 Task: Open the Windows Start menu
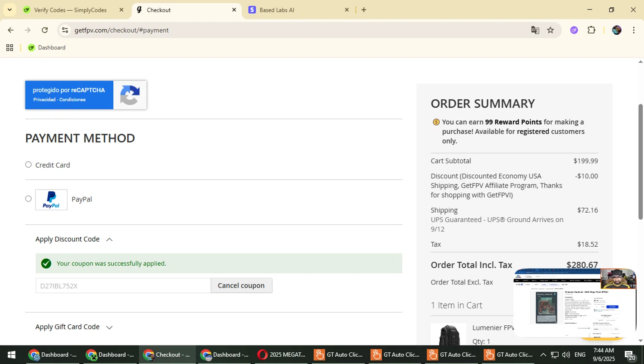(12, 355)
